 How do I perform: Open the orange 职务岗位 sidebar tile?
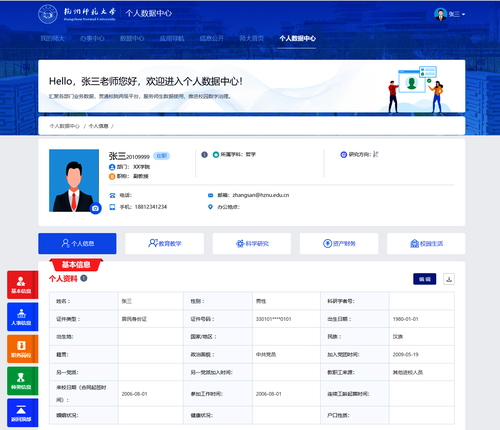(x=22, y=349)
